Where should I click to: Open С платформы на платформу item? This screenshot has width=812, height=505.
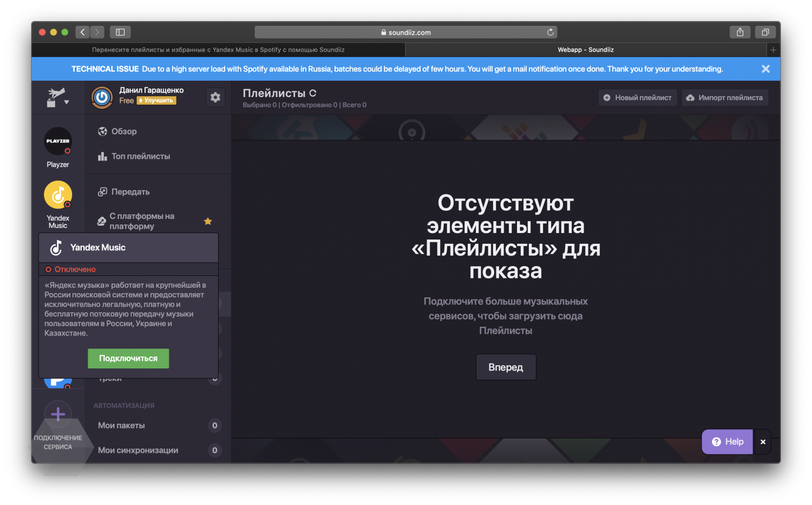[x=142, y=221]
